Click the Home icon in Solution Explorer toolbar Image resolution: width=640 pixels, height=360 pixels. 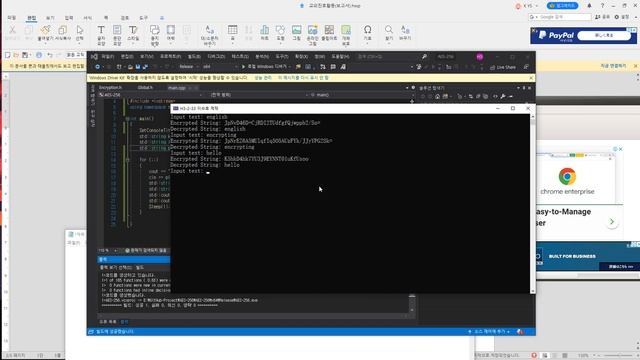tap(437, 96)
